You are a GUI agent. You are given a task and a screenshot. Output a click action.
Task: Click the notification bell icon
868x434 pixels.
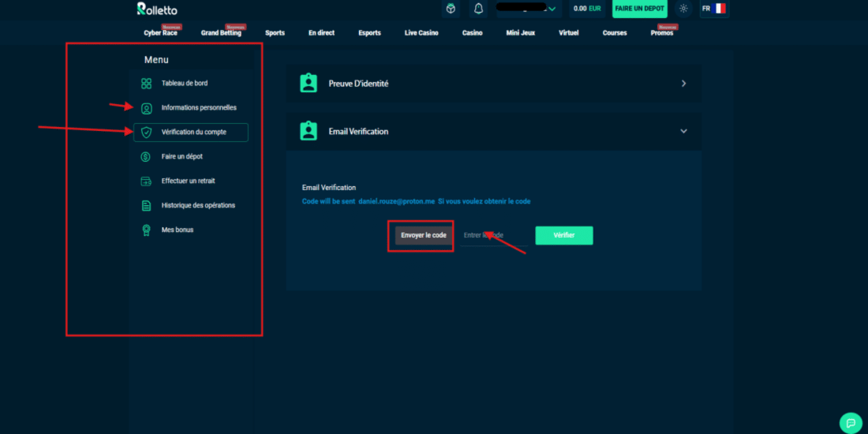tap(477, 9)
